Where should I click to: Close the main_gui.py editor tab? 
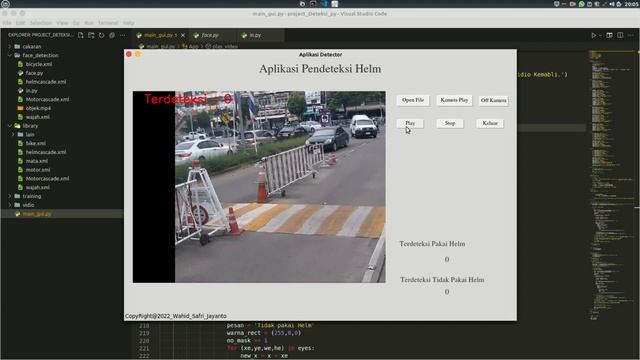coord(183,36)
